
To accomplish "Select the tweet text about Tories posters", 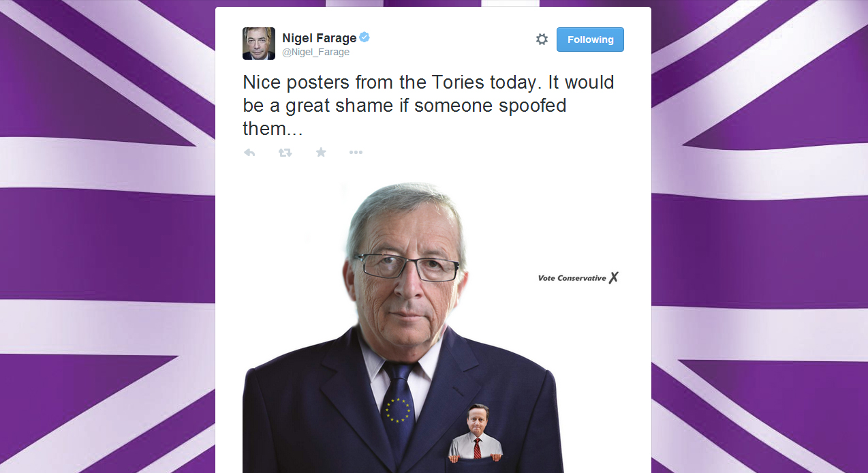I will 429,106.
